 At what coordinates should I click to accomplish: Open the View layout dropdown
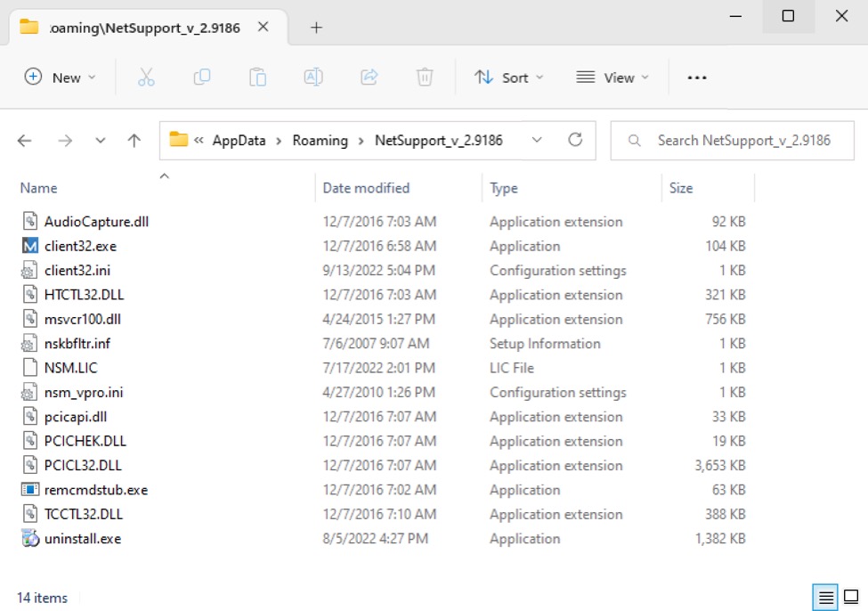[612, 77]
